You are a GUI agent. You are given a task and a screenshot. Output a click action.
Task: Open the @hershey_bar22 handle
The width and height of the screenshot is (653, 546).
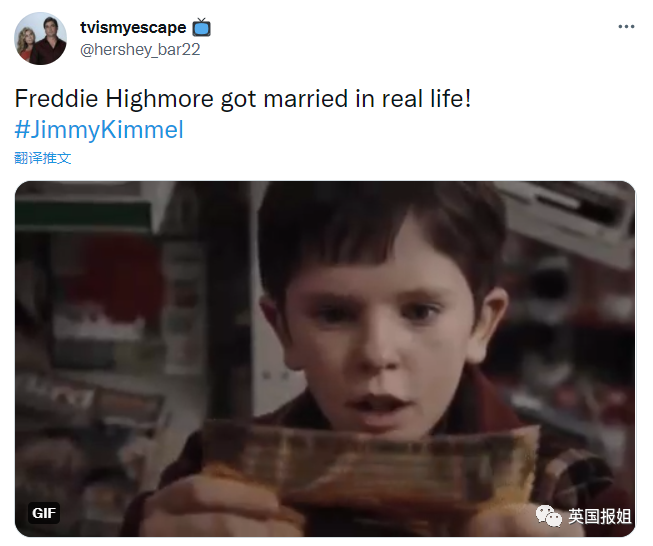140,50
